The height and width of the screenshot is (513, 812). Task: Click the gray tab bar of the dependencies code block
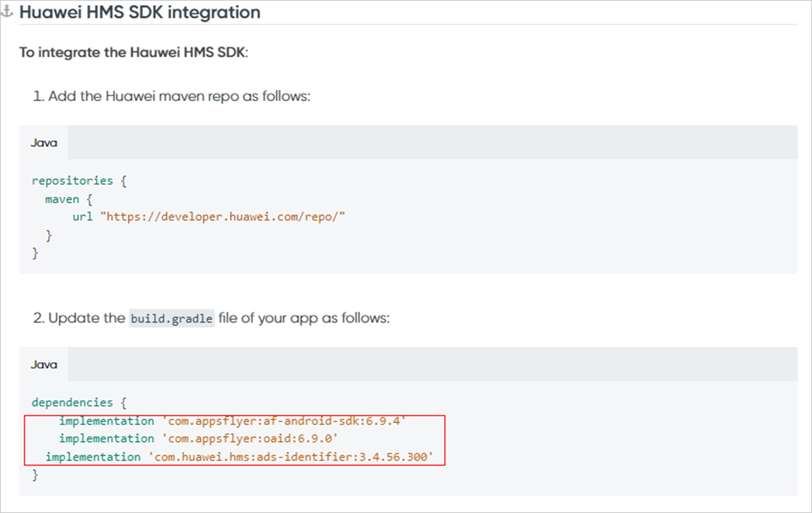click(x=430, y=365)
